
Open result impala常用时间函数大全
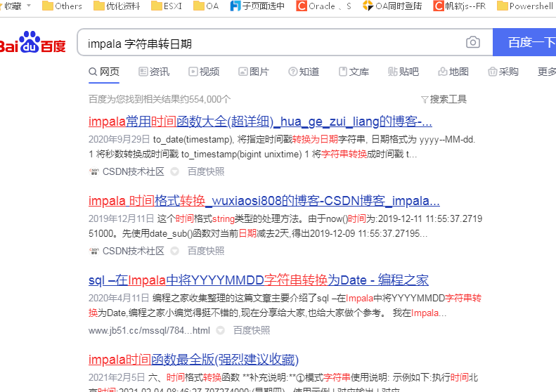pyautogui.click(x=260, y=122)
